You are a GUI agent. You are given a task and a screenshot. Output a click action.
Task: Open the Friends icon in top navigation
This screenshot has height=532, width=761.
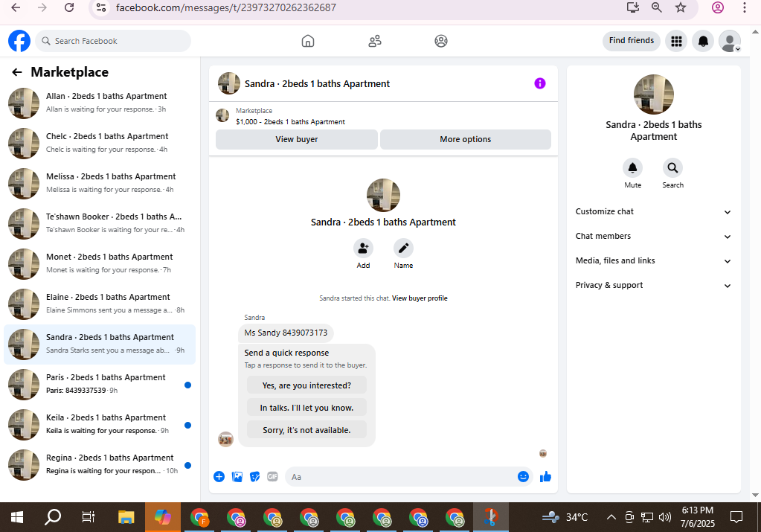pyautogui.click(x=375, y=41)
